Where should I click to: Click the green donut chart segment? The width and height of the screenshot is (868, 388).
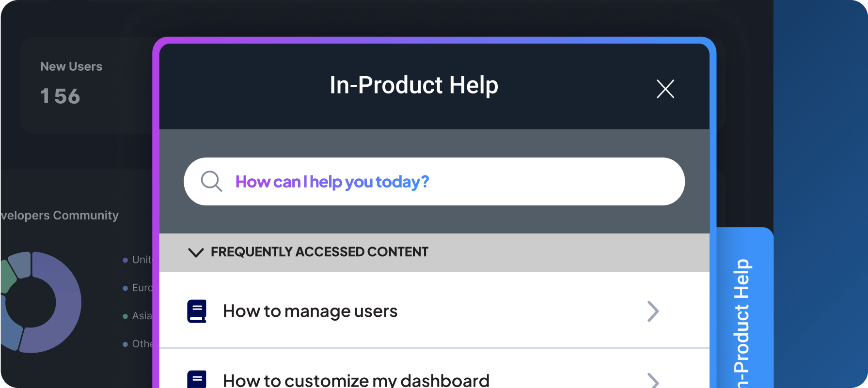(x=7, y=277)
